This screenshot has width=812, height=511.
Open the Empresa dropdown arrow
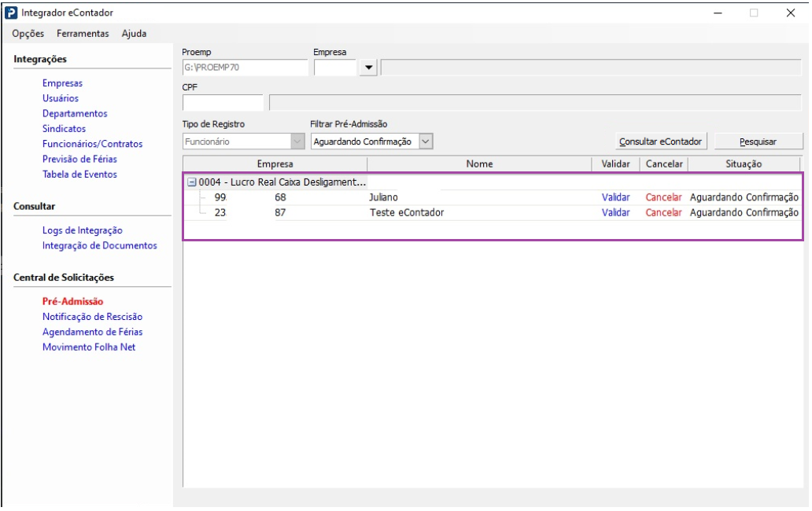[x=368, y=68]
